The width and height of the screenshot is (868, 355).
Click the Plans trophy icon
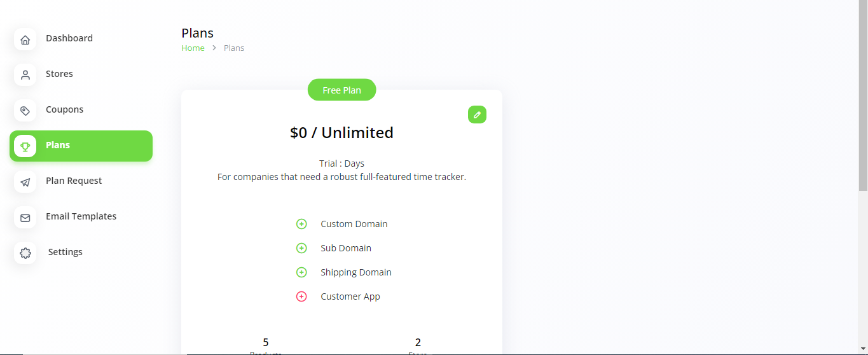tap(25, 146)
